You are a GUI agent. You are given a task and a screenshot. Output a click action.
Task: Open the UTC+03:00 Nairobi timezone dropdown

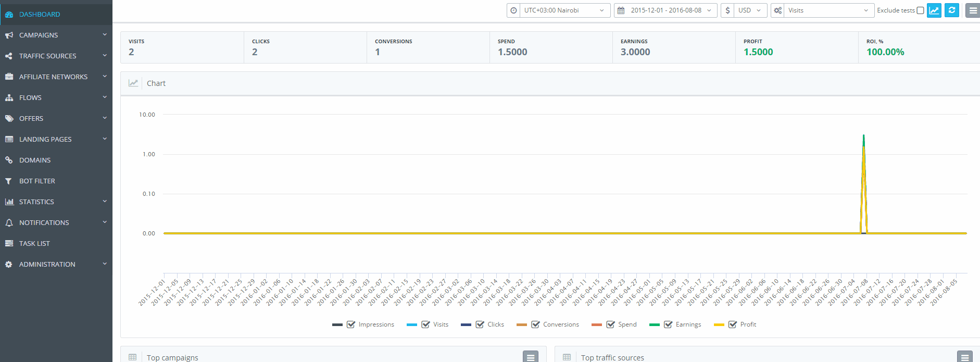565,10
